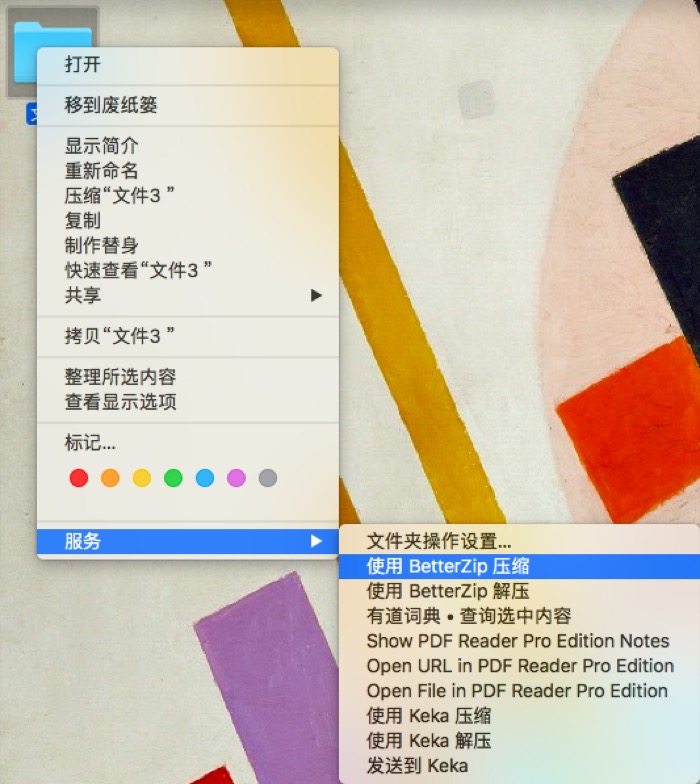Show info with 显示简介
This screenshot has height=784, width=700.
101,146
